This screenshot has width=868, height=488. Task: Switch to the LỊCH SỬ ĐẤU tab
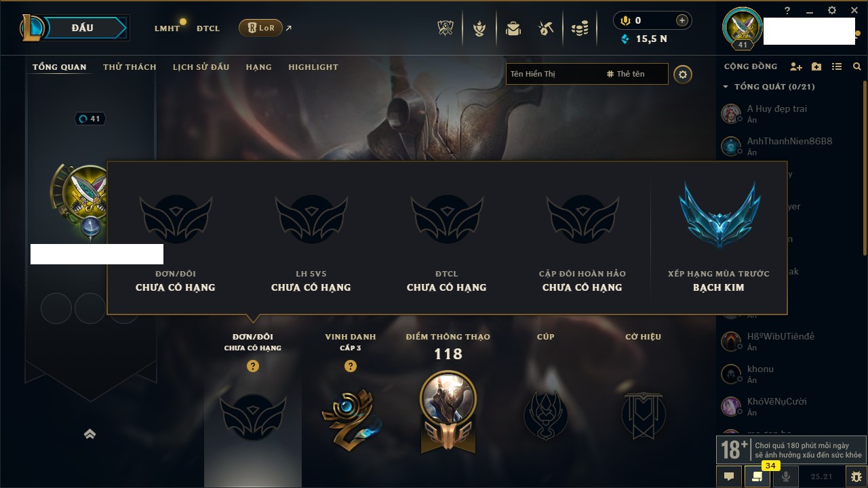[201, 67]
